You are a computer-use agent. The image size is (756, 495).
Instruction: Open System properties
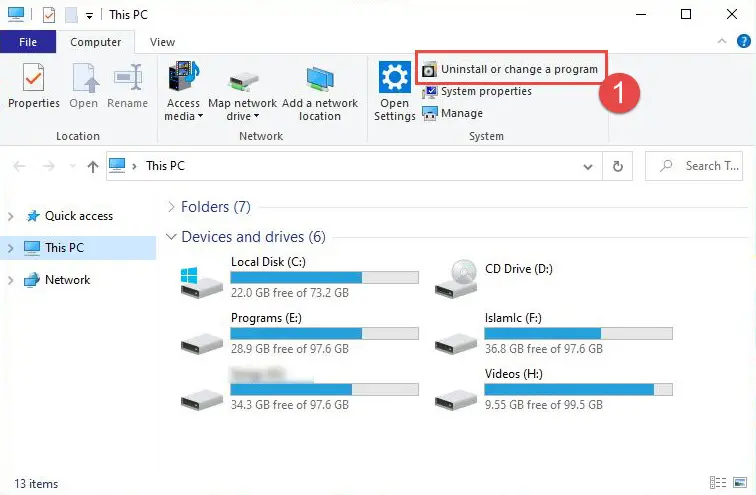[477, 91]
